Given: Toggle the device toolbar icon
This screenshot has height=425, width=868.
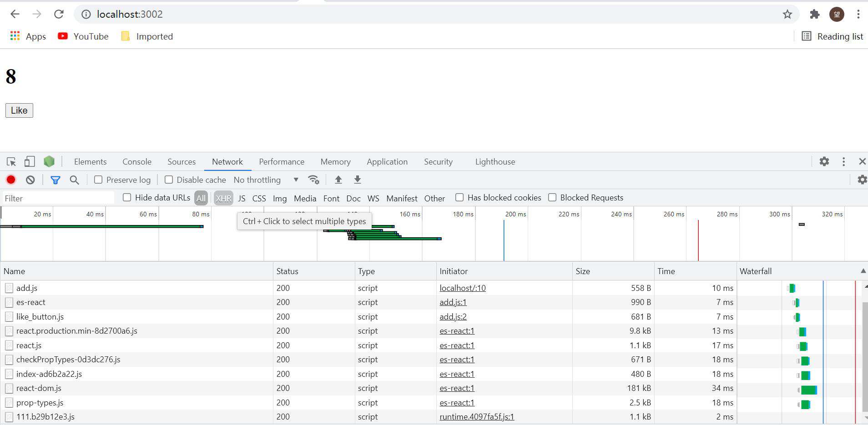Looking at the screenshot, I should (30, 162).
